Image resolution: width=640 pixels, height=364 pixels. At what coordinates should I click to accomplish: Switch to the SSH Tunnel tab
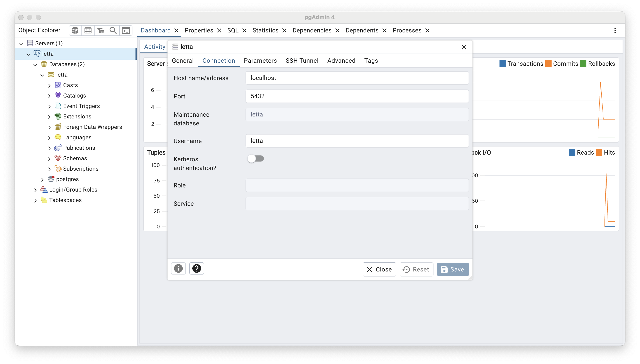click(x=302, y=61)
